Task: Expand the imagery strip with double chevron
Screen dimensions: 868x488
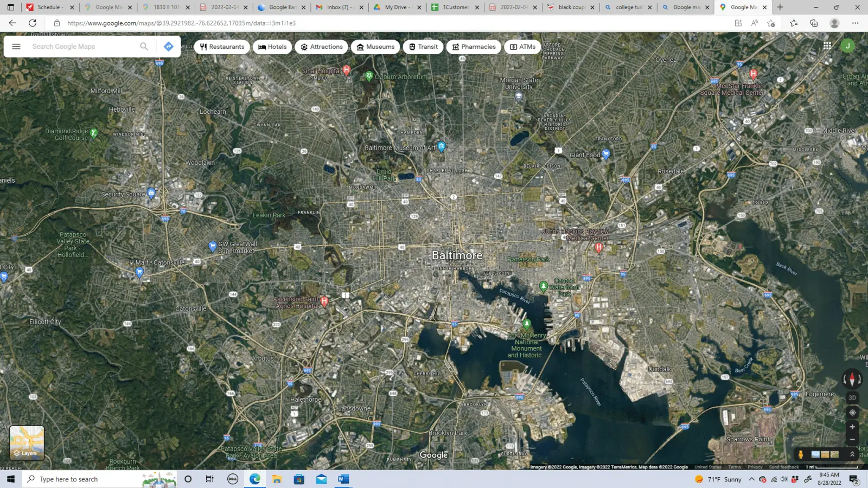Action: (x=852, y=454)
